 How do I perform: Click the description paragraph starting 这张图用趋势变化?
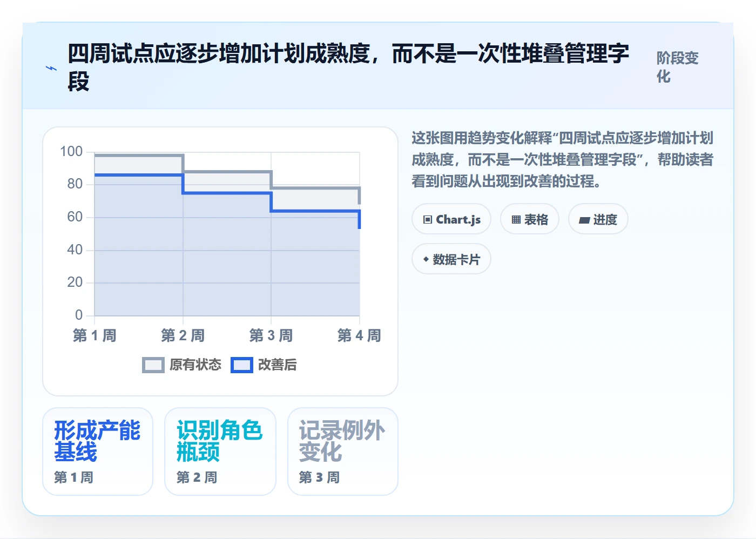coord(562,160)
